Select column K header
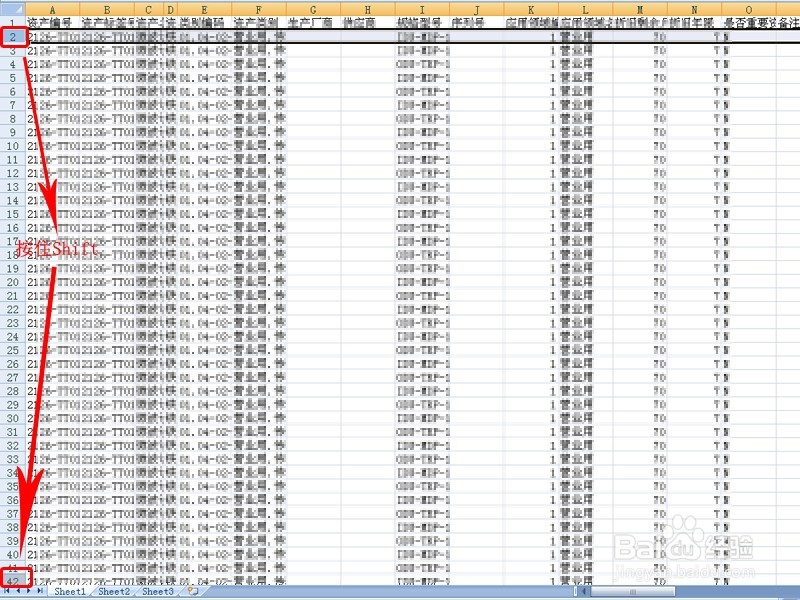This screenshot has height=600, width=800. point(531,9)
